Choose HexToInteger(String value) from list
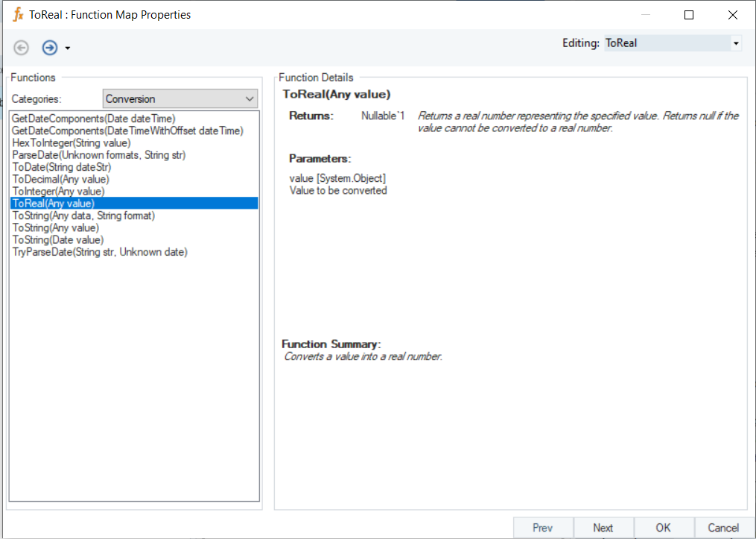 pyautogui.click(x=72, y=142)
